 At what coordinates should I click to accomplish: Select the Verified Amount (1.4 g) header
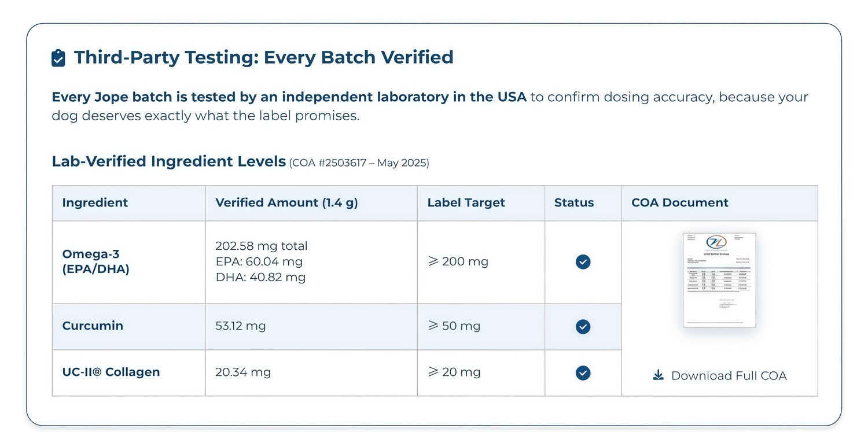tap(286, 202)
